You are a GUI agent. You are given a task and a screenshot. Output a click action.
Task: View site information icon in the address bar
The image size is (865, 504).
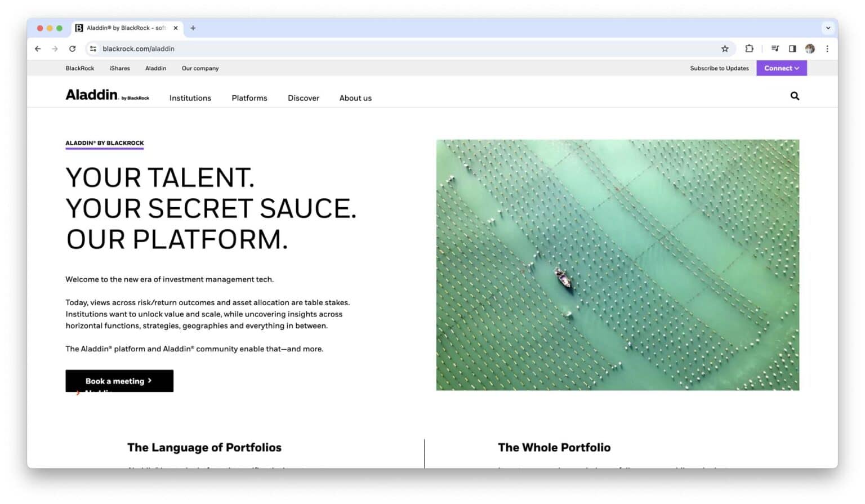92,48
